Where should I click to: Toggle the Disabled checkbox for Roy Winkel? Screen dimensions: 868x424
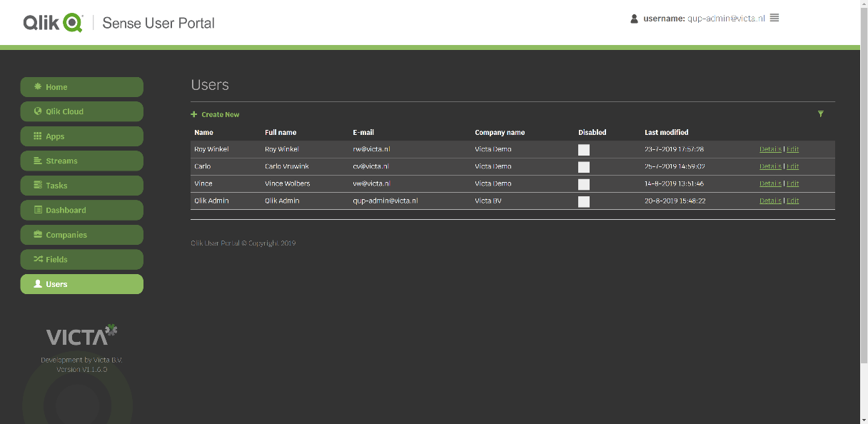tap(584, 150)
